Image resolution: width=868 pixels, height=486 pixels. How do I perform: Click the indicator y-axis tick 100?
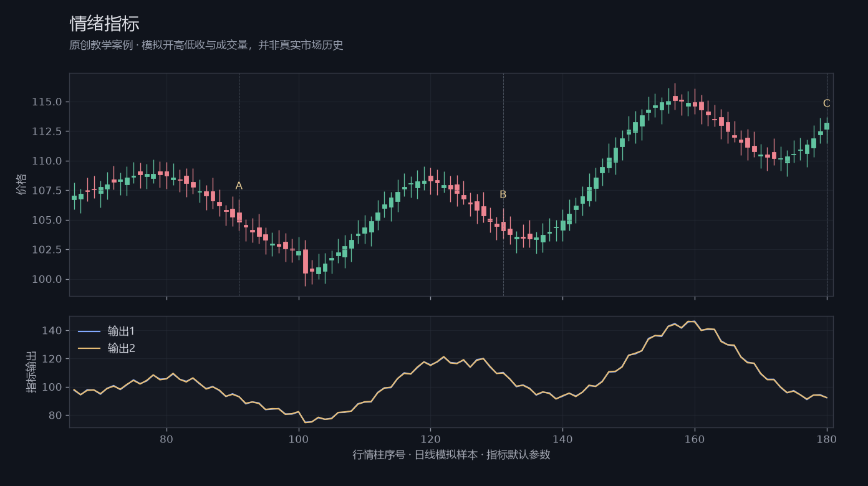pos(53,387)
